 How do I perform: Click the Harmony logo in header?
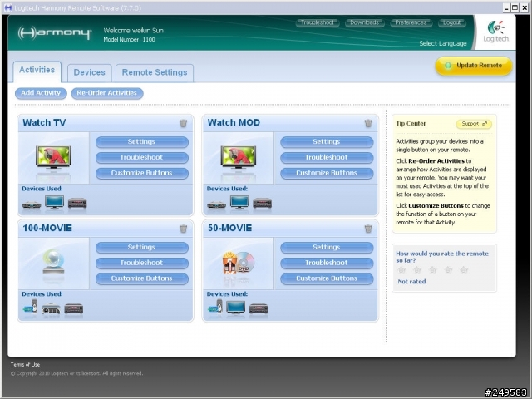point(55,33)
